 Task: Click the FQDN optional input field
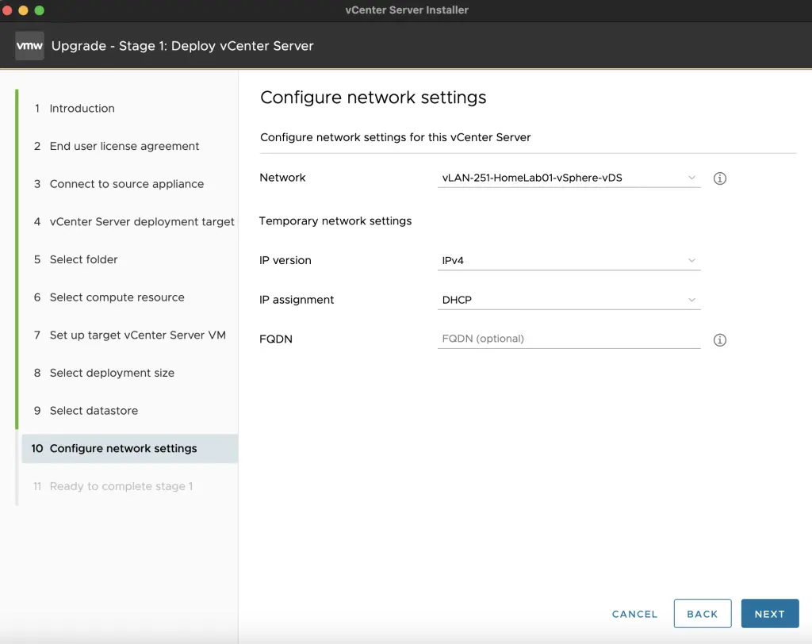pyautogui.click(x=555, y=338)
